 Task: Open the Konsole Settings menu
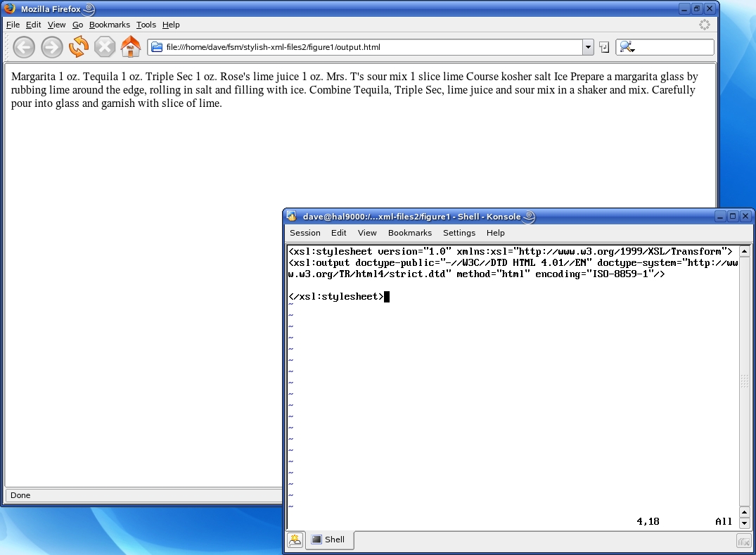tap(459, 233)
